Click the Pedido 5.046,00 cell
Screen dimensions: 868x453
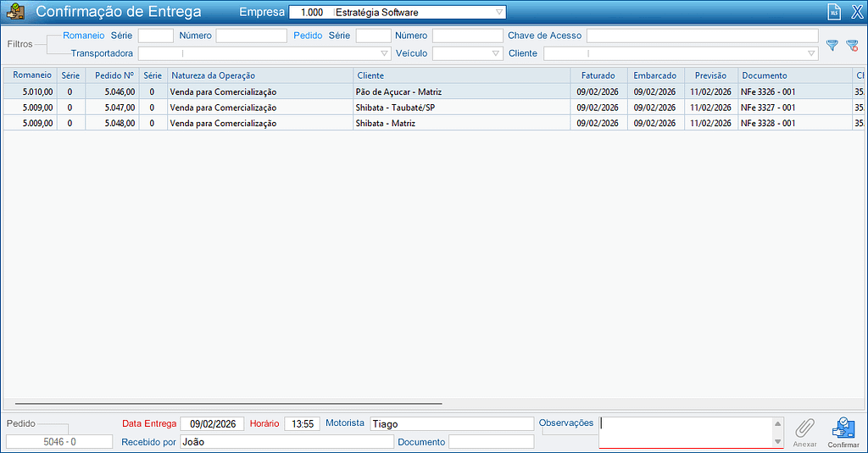[x=113, y=91]
